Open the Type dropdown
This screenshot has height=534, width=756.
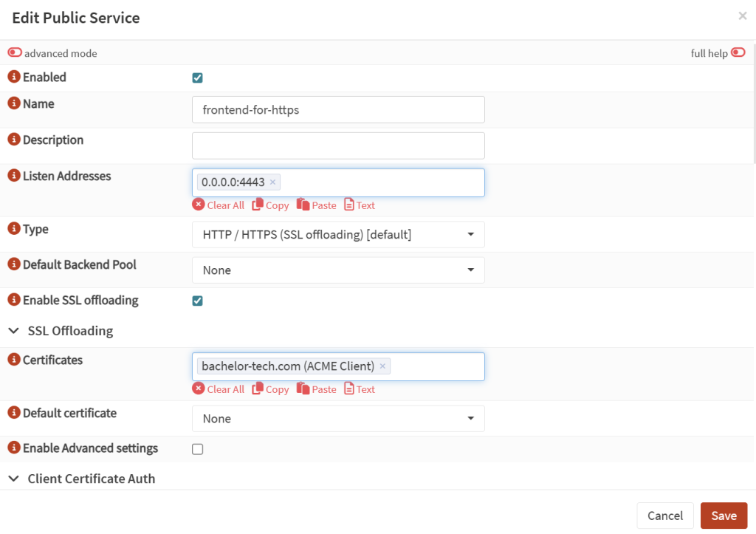(472, 234)
